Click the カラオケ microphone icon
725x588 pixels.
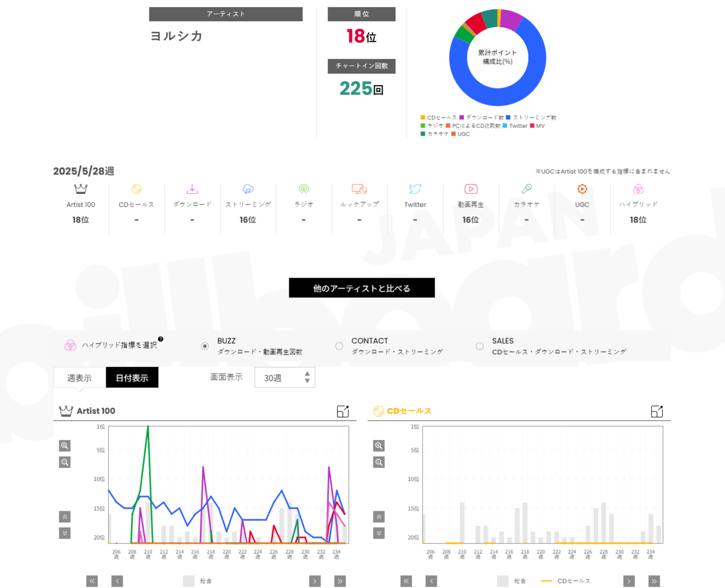pyautogui.click(x=526, y=189)
